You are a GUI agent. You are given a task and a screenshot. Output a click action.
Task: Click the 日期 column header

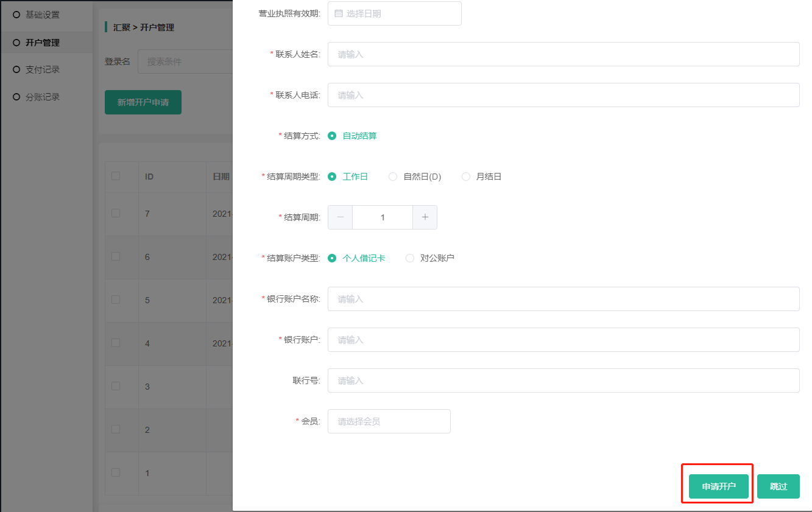[x=221, y=177]
